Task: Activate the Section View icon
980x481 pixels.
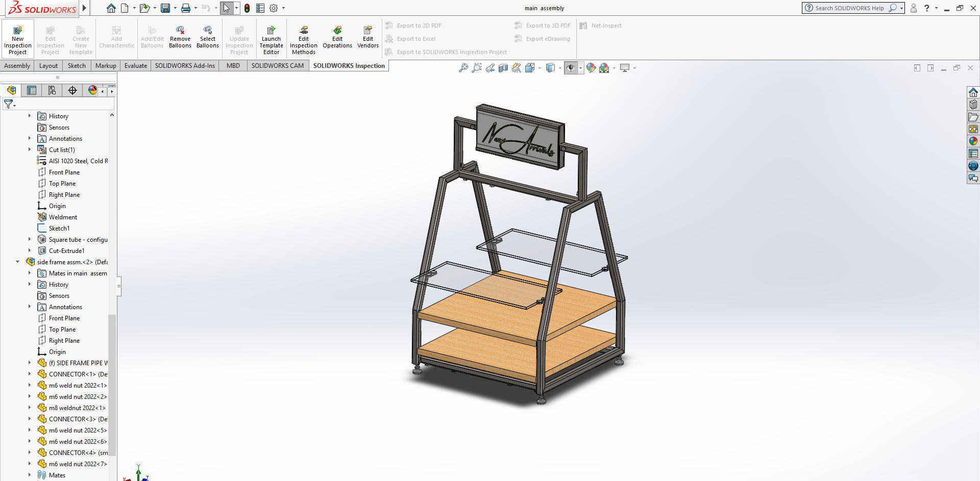Action: point(503,68)
